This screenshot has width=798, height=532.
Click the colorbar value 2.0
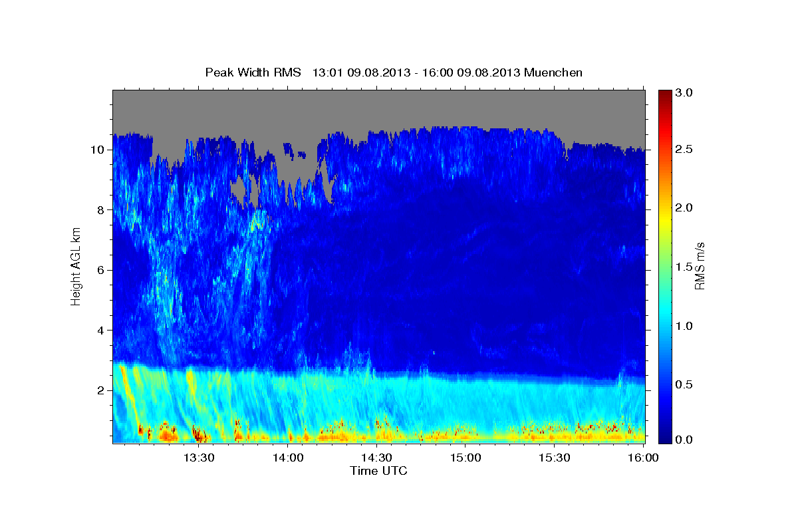click(x=685, y=207)
